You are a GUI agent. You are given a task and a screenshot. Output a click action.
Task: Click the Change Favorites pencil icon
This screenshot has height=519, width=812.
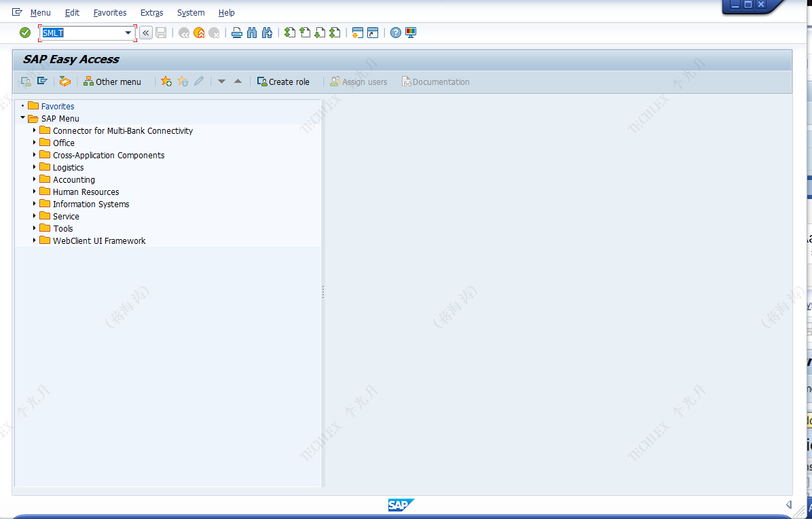[199, 82]
